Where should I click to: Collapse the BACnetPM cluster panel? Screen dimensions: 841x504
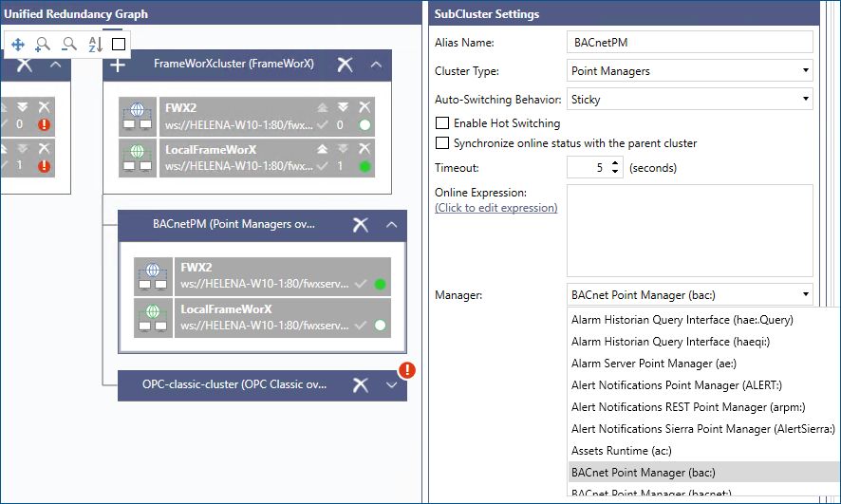pos(392,225)
